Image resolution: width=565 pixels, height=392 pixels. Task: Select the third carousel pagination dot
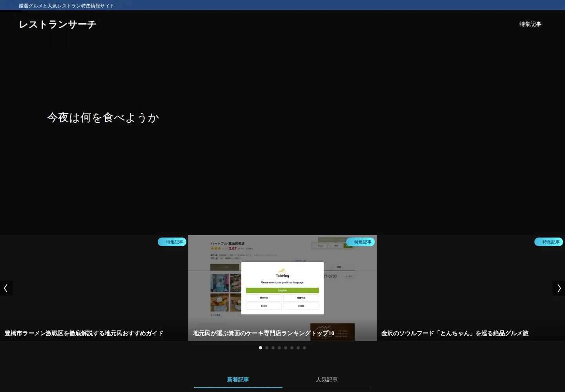pos(273,348)
